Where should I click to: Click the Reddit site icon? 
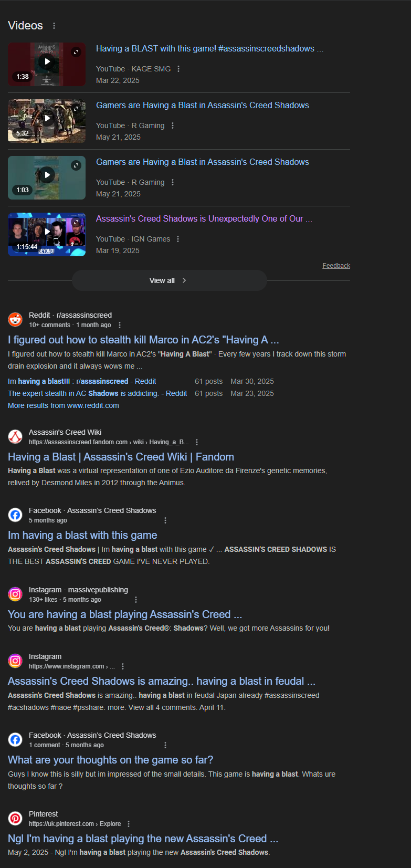pos(15,319)
